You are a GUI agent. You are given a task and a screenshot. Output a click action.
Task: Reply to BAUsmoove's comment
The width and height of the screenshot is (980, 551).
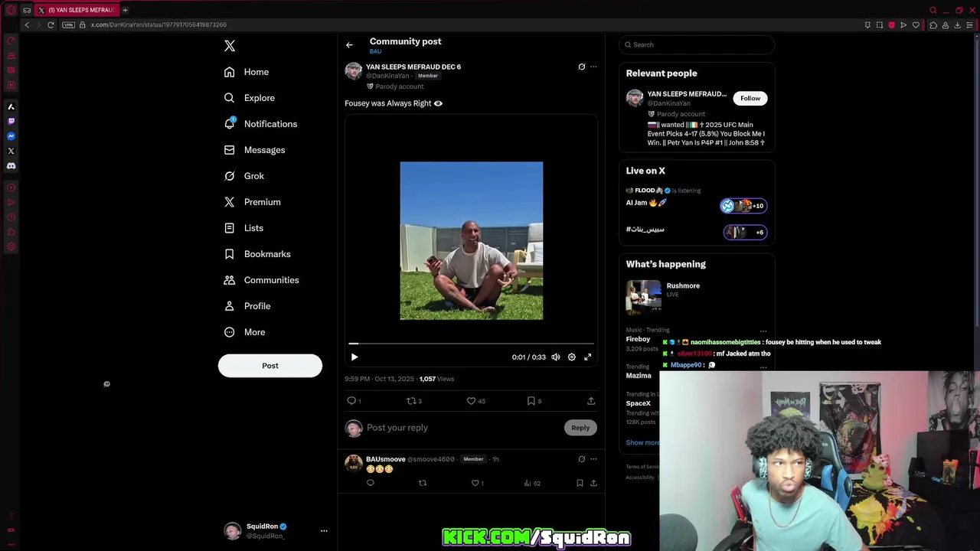(x=371, y=483)
